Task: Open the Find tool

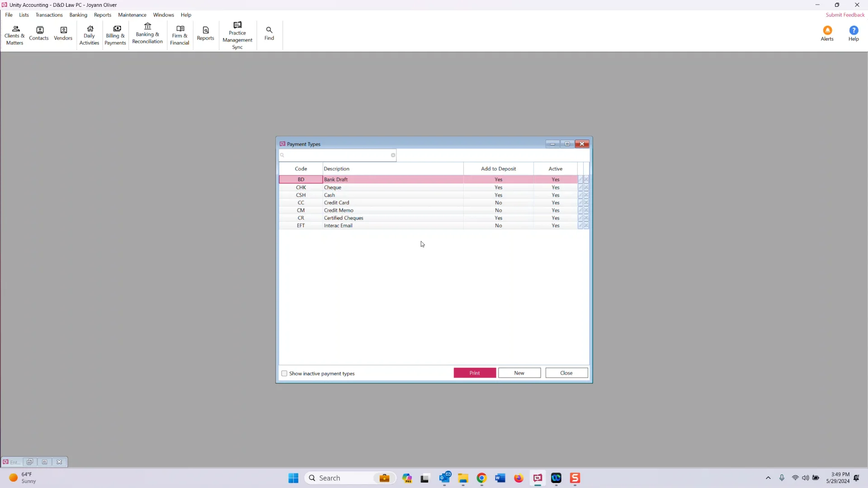Action: click(x=269, y=32)
